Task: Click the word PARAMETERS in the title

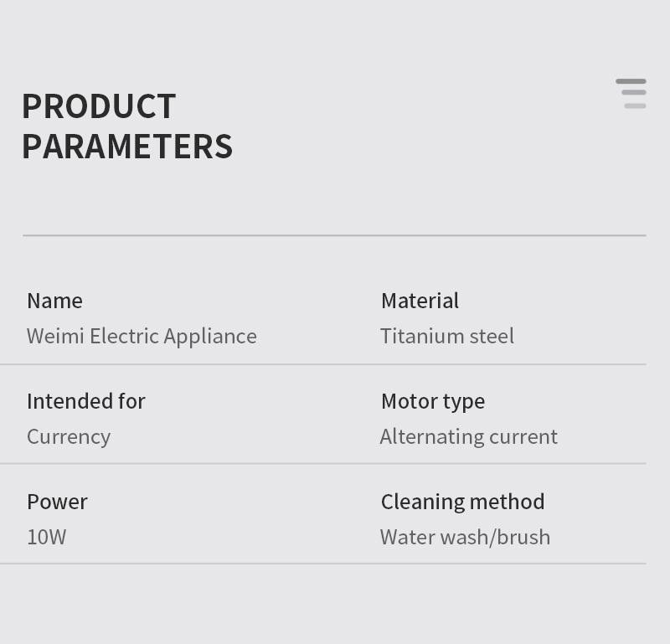Action: (127, 147)
